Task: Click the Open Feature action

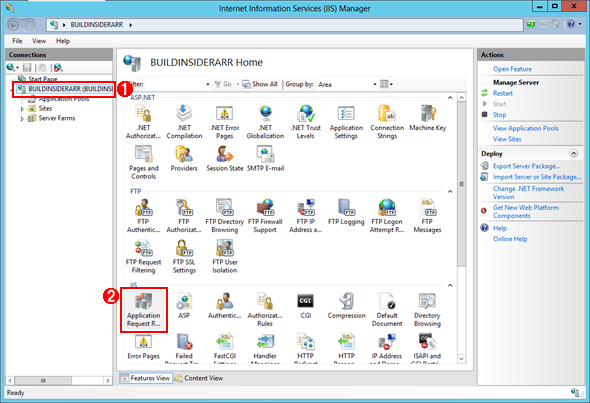Action: 512,69
